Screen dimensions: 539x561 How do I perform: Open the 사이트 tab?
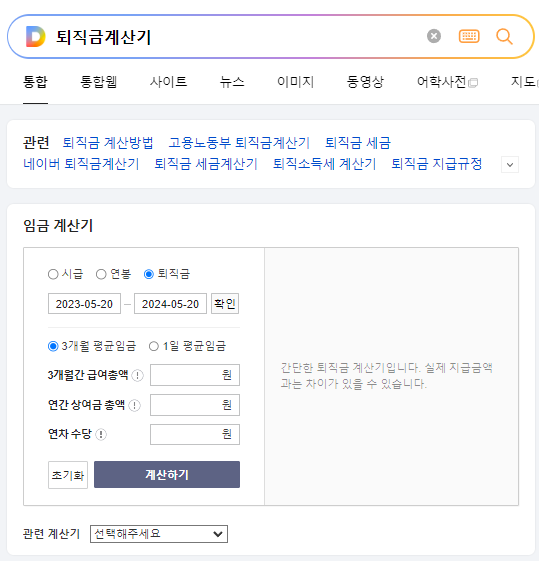tap(168, 82)
